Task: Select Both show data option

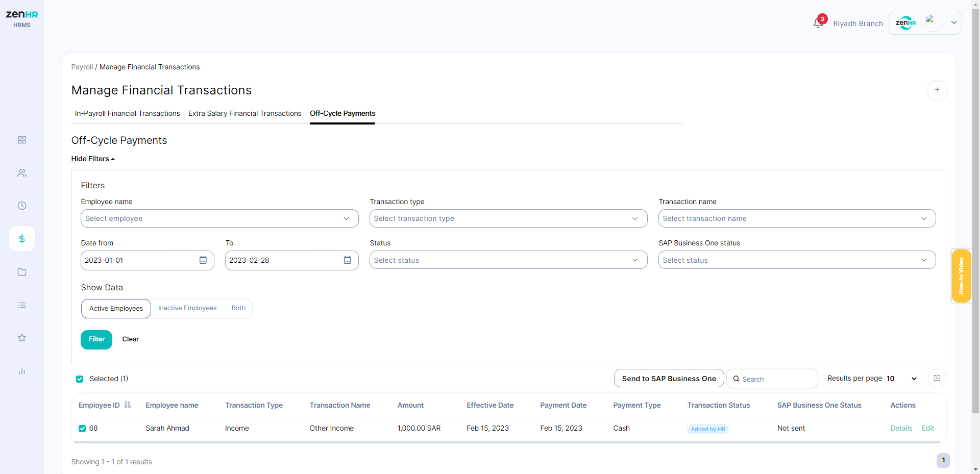Action: coord(238,308)
